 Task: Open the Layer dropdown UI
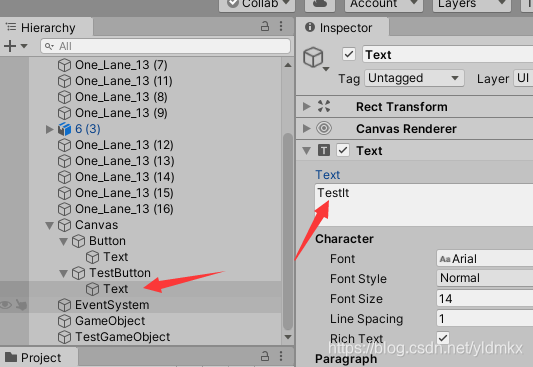[523, 78]
